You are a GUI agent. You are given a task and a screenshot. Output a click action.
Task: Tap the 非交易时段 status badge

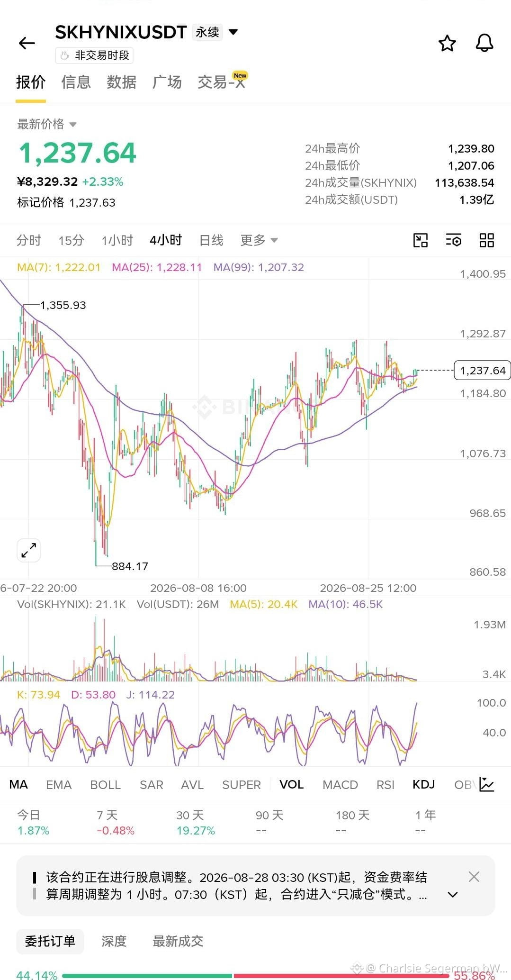(94, 55)
